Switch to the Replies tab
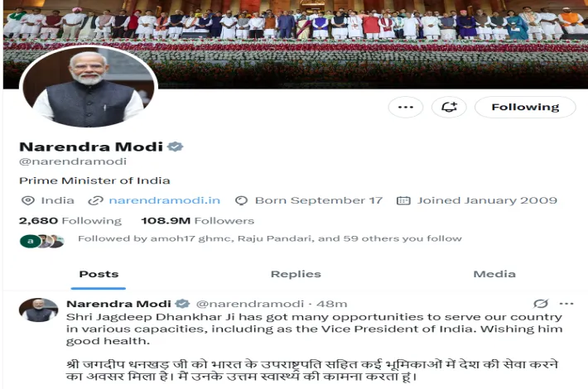 click(296, 274)
